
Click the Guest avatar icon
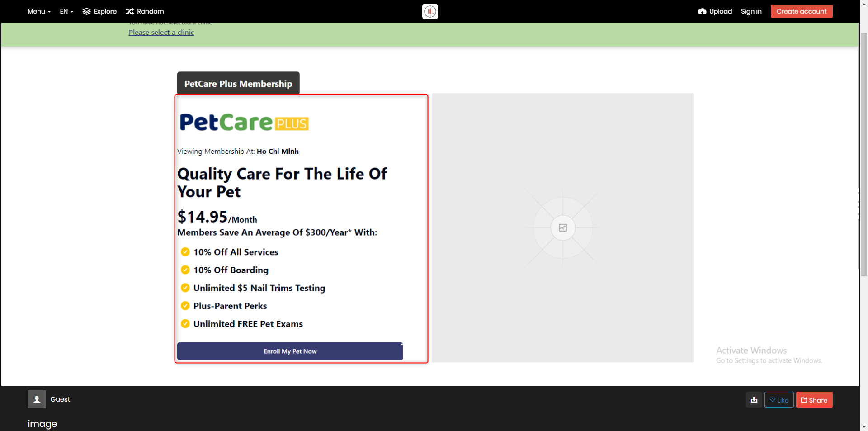coord(37,399)
